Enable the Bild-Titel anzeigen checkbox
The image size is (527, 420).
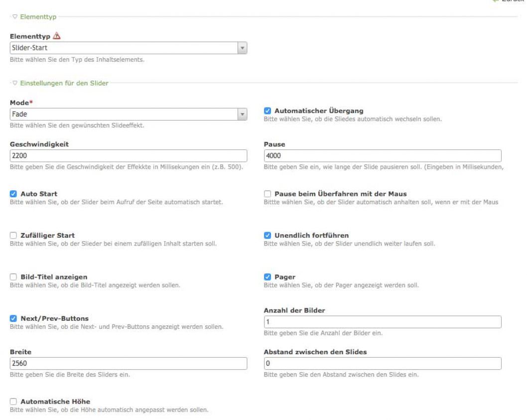click(x=13, y=277)
